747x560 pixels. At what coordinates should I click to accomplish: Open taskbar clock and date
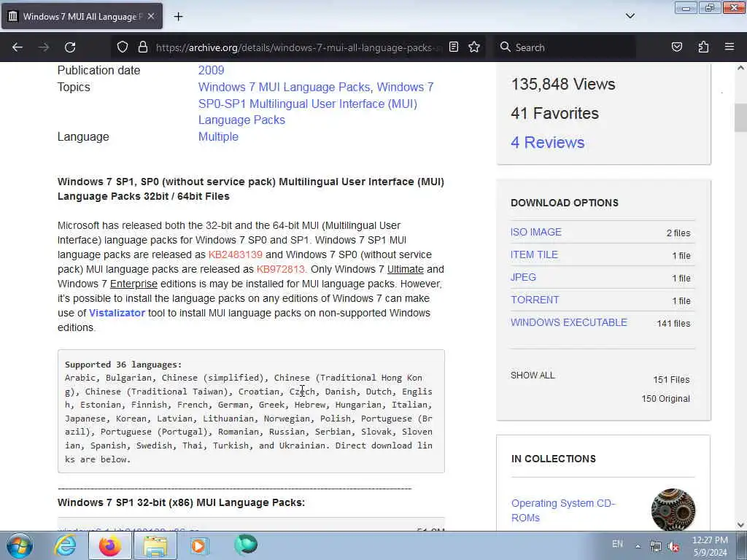click(710, 546)
